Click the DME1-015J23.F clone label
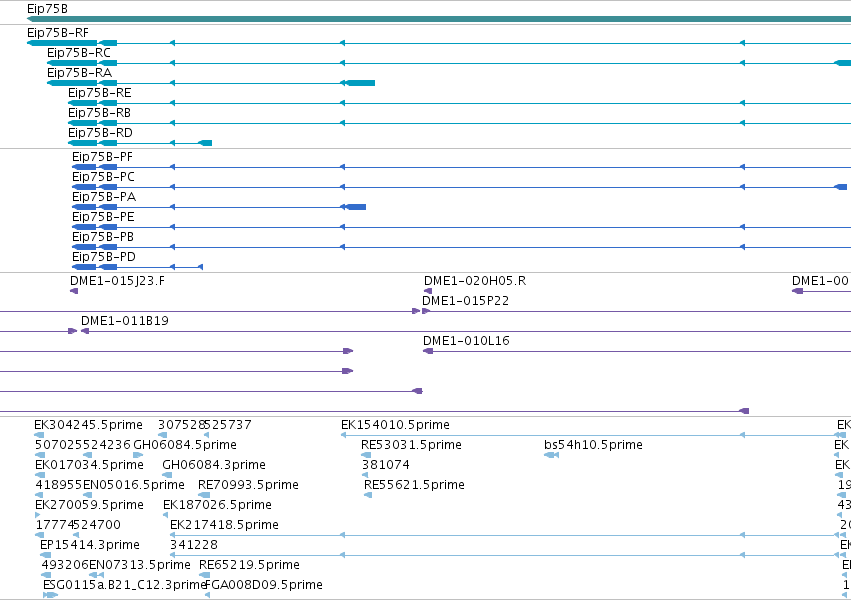The width and height of the screenshot is (851, 600). pos(117,282)
